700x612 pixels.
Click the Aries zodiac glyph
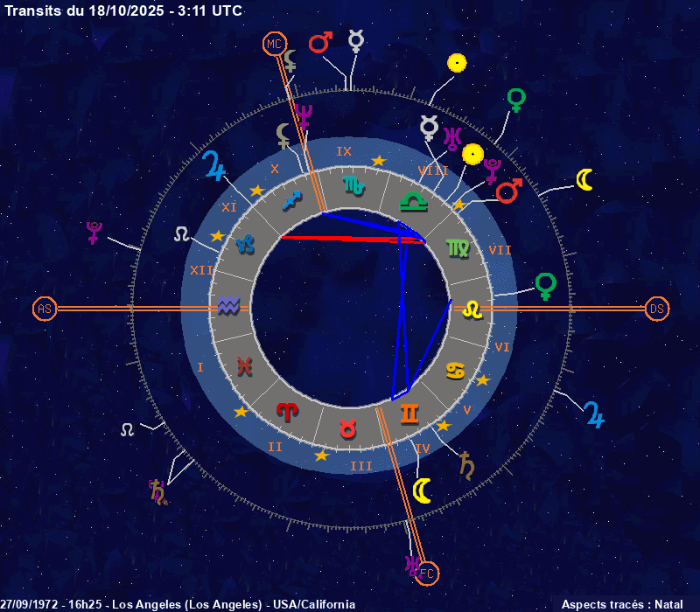coord(287,411)
